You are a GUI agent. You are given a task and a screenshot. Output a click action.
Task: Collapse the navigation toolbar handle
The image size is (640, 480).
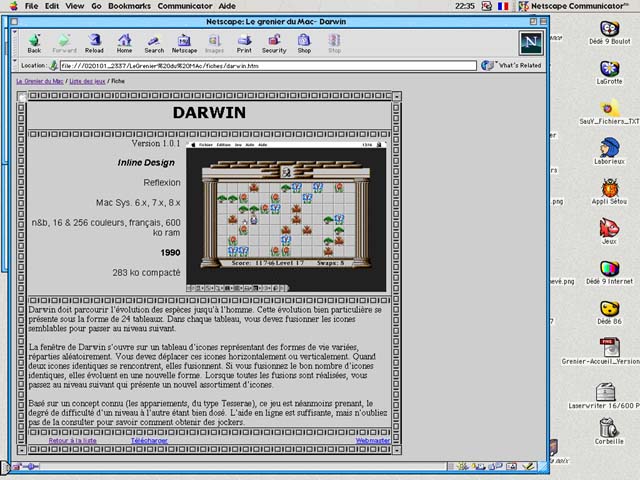pos(15,42)
